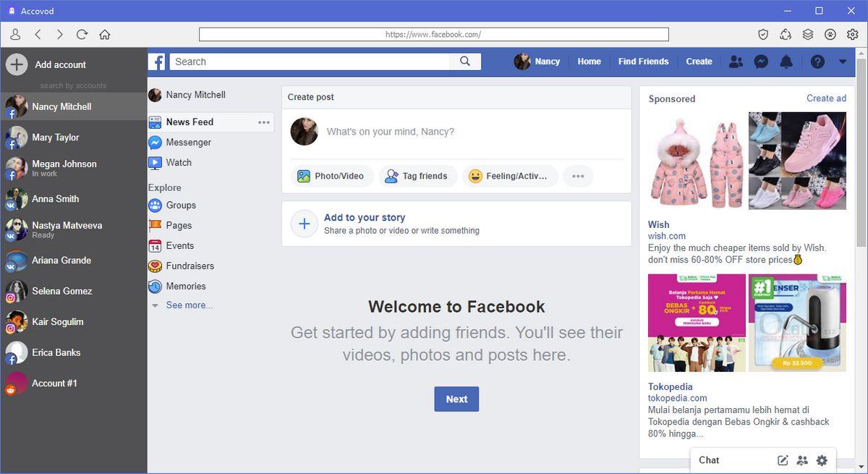Expand the account menu dropdown arrow
This screenshot has width=868, height=474.
(x=843, y=62)
